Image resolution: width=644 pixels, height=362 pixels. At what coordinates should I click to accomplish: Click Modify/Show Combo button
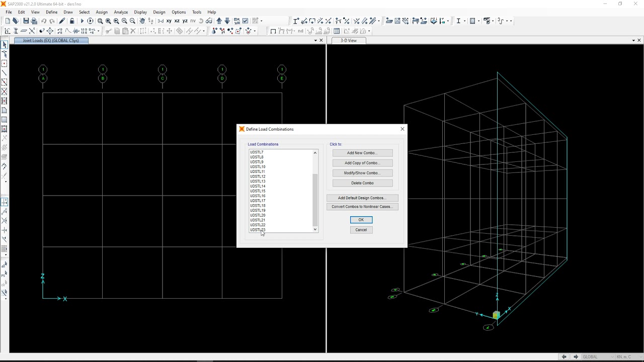[x=362, y=173]
